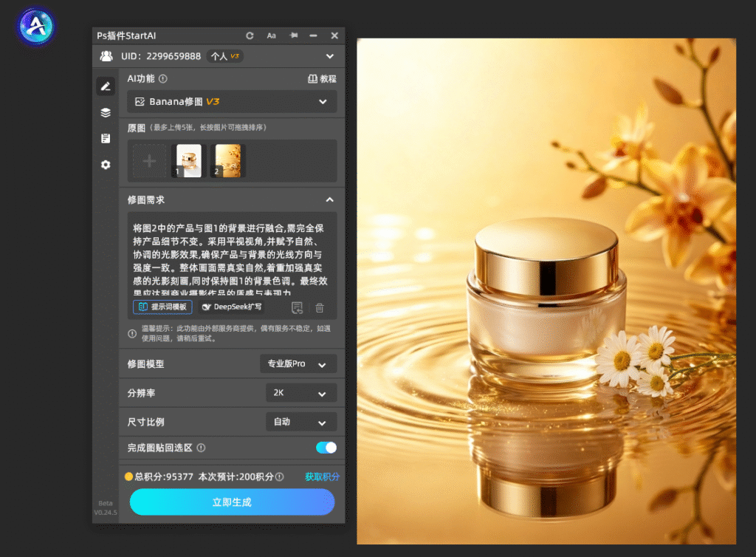The image size is (756, 557).
Task: Open the 修图模型 专业版Pro dropdown
Action: click(298, 364)
